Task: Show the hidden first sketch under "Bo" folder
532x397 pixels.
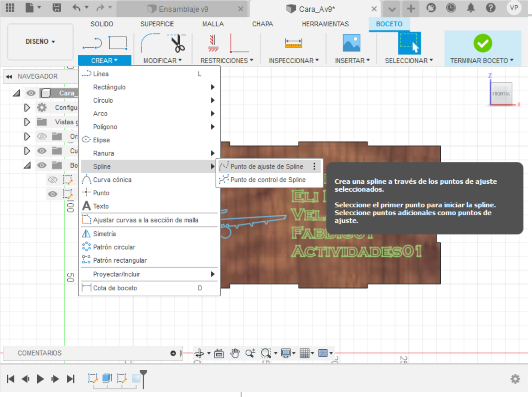Action: pyautogui.click(x=52, y=180)
